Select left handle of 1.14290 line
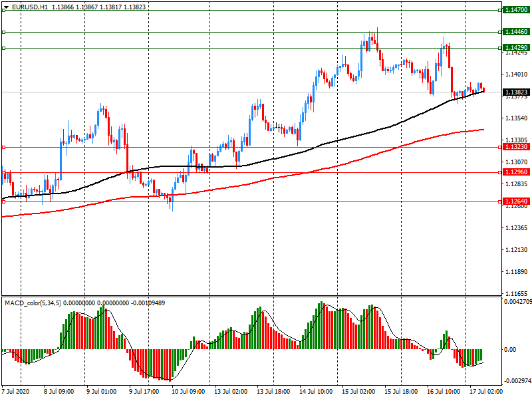The width and height of the screenshot is (532, 399). tap(3, 48)
